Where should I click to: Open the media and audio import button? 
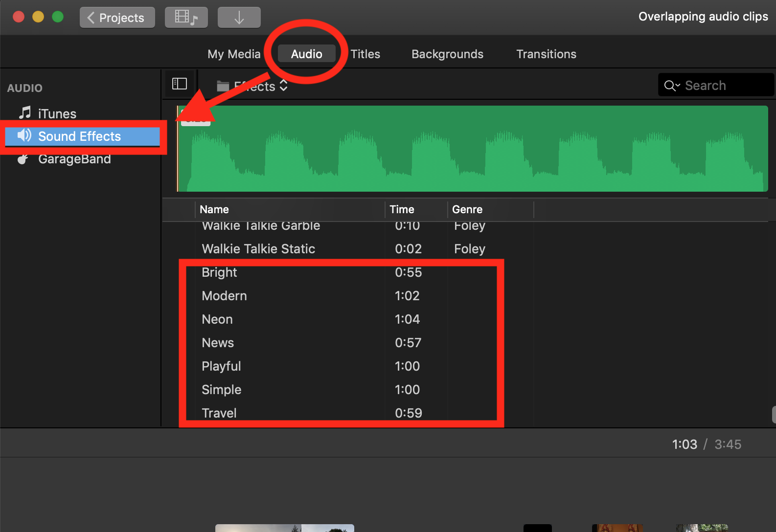coord(186,18)
